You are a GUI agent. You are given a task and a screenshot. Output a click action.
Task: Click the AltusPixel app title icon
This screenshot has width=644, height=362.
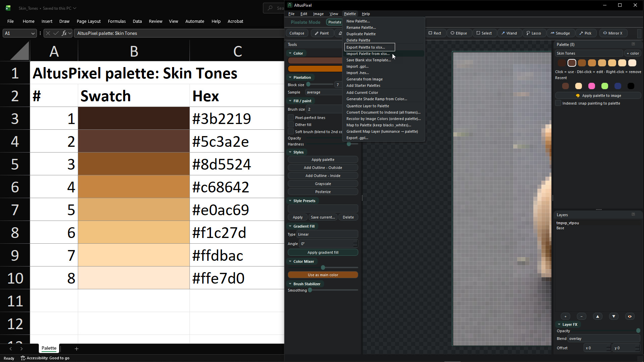(x=290, y=5)
